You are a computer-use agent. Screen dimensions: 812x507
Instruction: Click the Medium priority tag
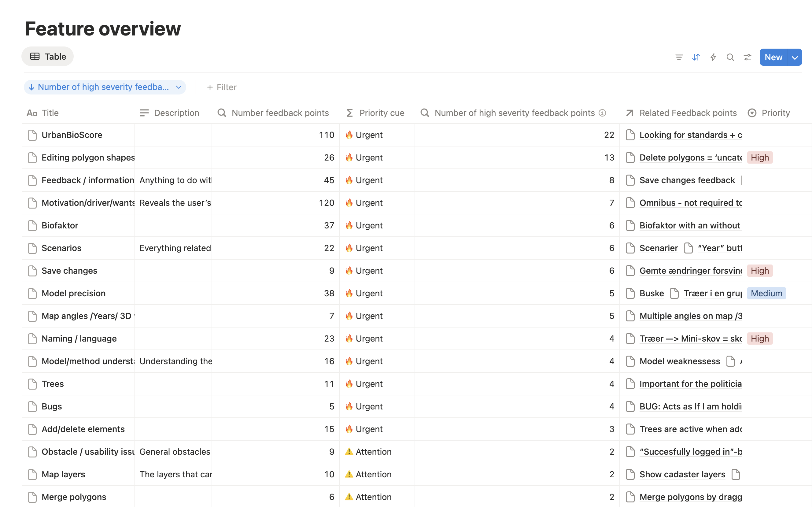[x=766, y=293]
